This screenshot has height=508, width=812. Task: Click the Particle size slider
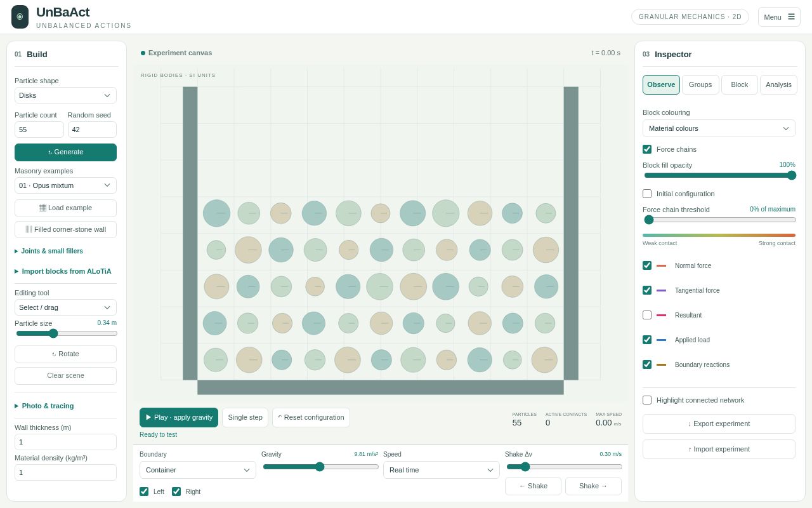tap(67, 333)
